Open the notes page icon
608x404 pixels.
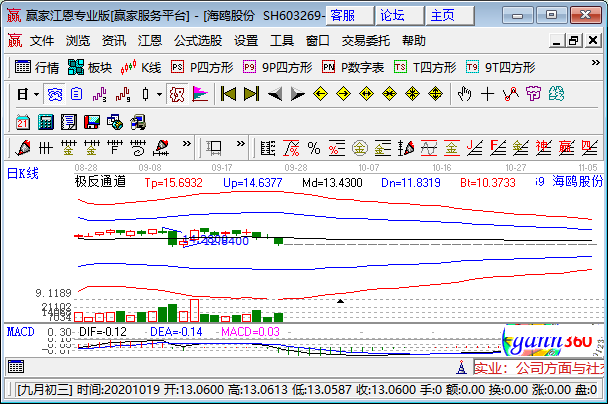tap(69, 122)
